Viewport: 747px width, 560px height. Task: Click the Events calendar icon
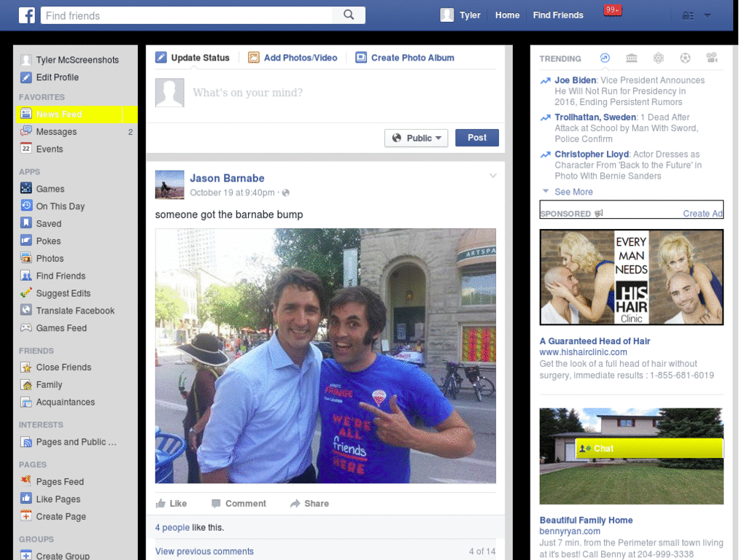point(26,149)
